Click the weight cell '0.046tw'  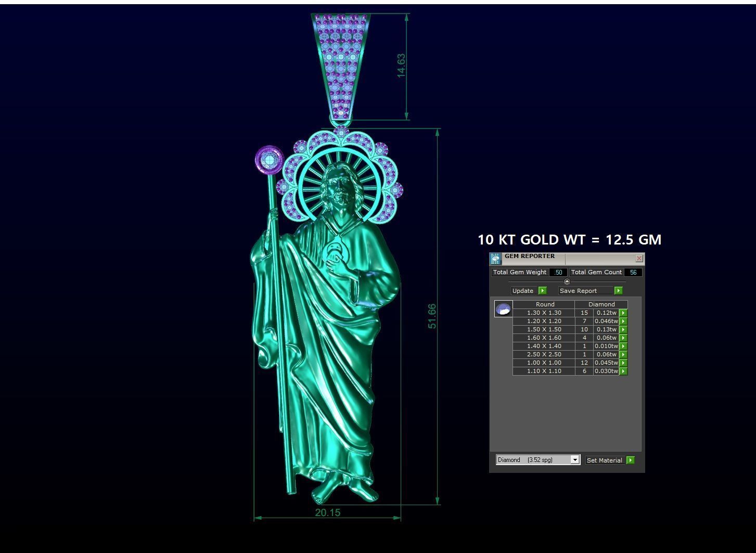click(x=606, y=321)
